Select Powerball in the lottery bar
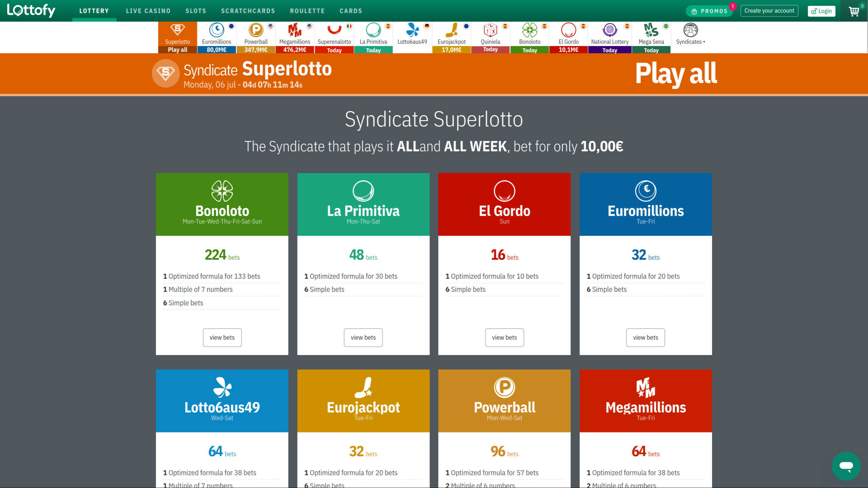Viewport: 868px width, 488px height. (x=256, y=38)
